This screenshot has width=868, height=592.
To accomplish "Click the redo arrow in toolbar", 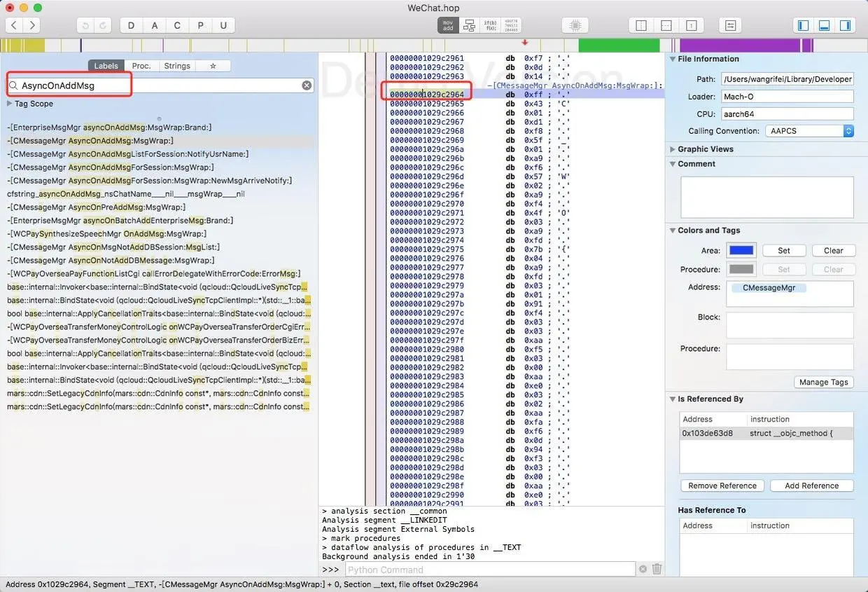I will click(103, 25).
